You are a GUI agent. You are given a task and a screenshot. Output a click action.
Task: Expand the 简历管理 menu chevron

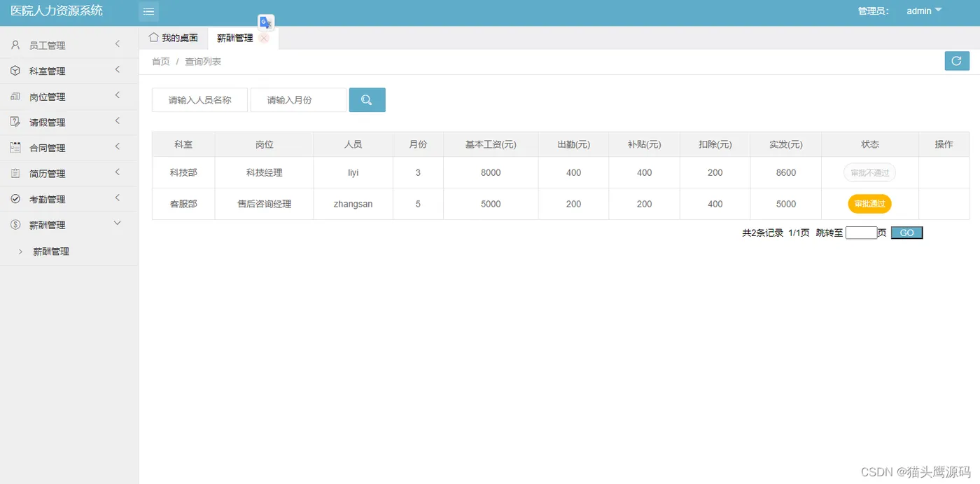tap(118, 172)
